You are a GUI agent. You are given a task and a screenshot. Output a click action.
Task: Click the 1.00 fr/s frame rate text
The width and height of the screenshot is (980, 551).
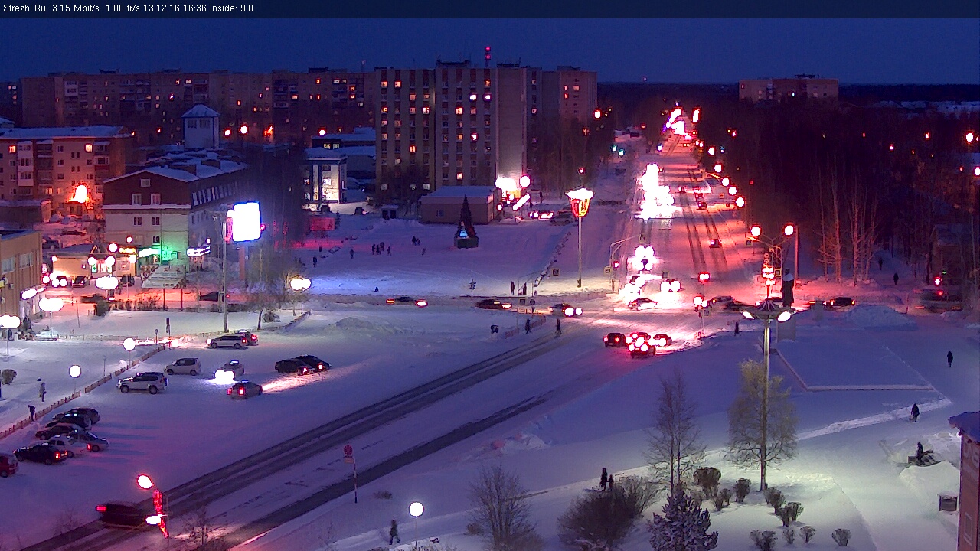tap(123, 8)
